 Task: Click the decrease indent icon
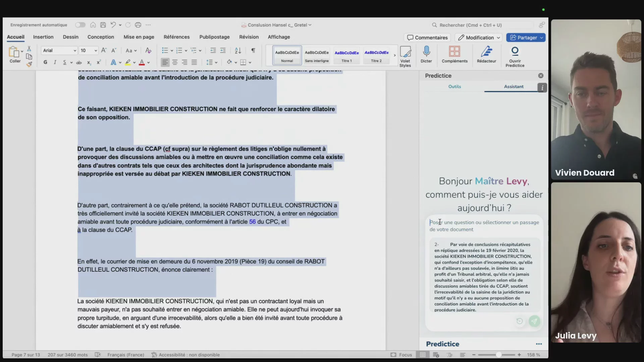point(213,51)
